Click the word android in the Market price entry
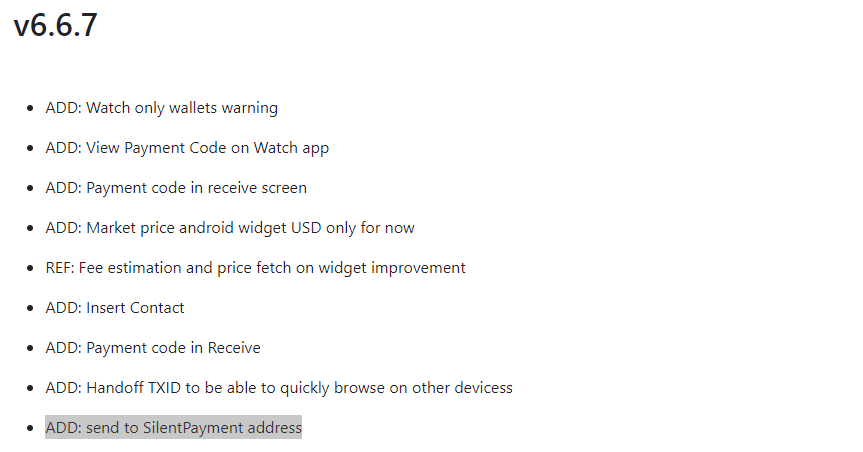The image size is (863, 452). (206, 228)
